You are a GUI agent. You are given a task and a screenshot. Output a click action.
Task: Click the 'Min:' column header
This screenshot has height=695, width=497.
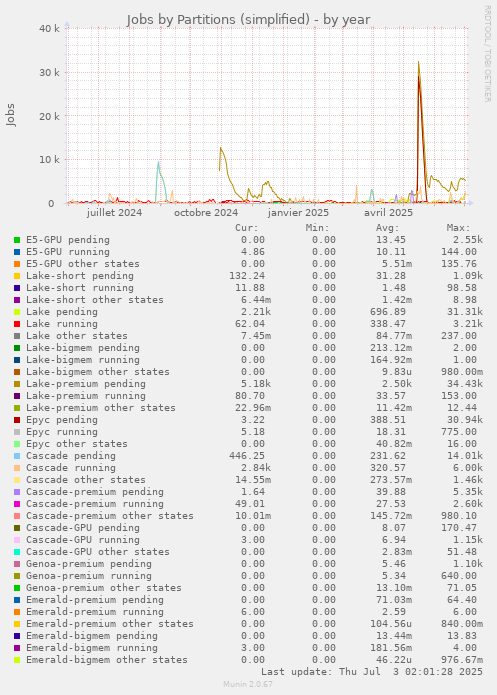[317, 228]
